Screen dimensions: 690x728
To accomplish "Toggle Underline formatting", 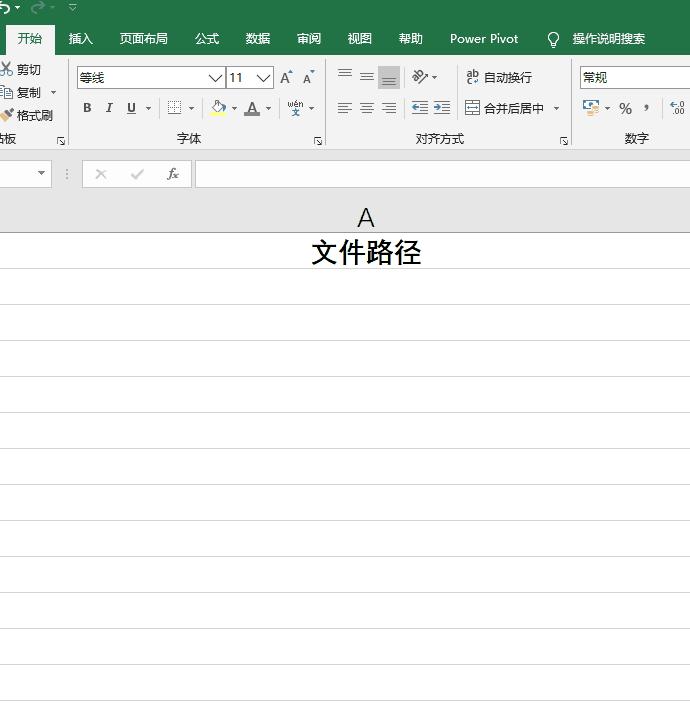I will tap(131, 108).
